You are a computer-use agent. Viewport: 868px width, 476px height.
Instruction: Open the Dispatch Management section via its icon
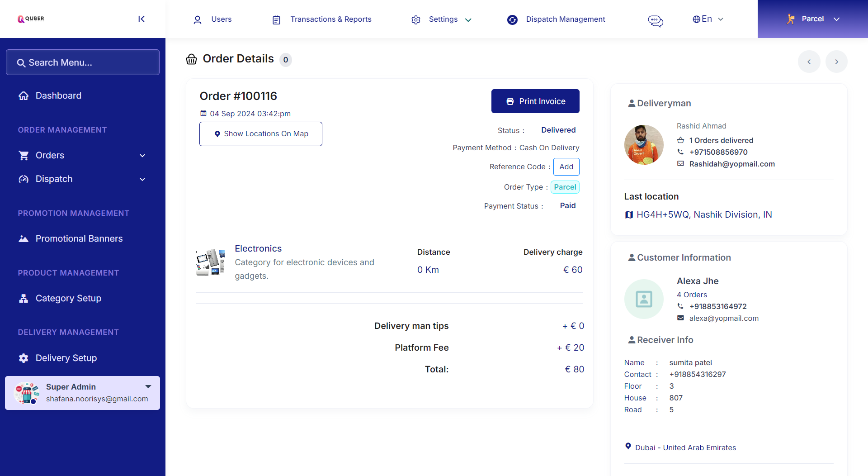click(512, 20)
